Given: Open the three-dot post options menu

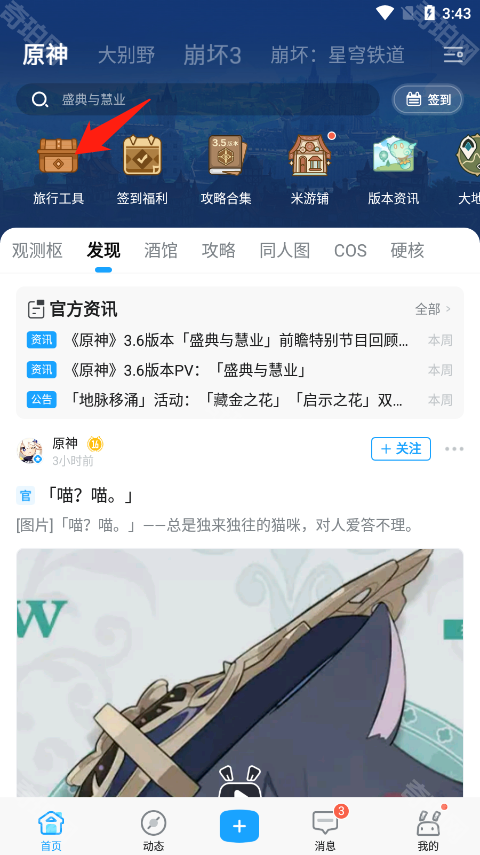Looking at the screenshot, I should pos(454,449).
